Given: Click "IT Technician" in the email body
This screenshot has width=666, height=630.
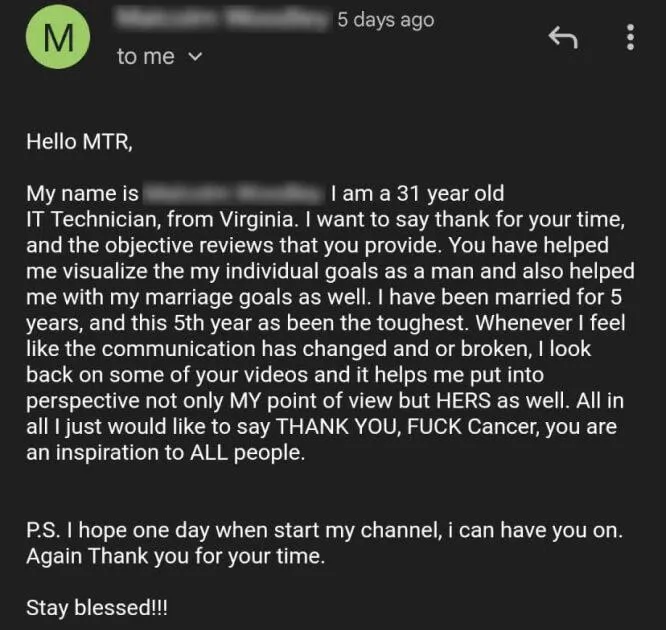Looking at the screenshot, I should pos(91,220).
